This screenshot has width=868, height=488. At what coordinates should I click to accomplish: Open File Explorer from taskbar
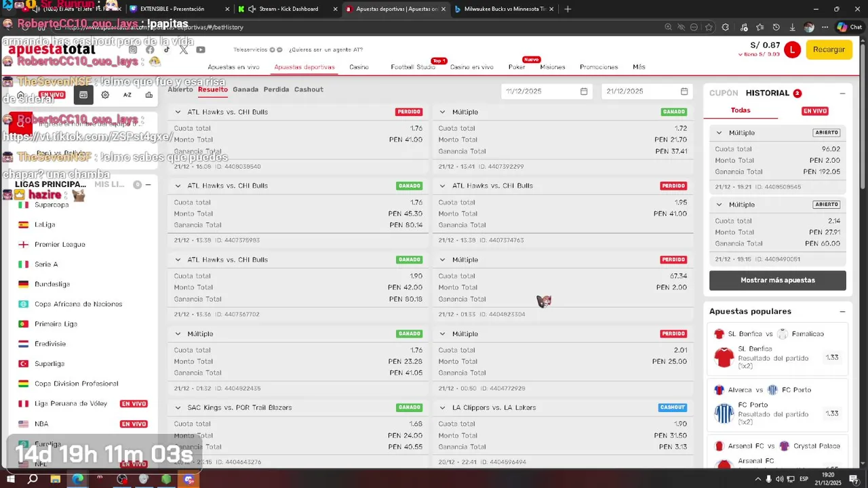(x=56, y=479)
